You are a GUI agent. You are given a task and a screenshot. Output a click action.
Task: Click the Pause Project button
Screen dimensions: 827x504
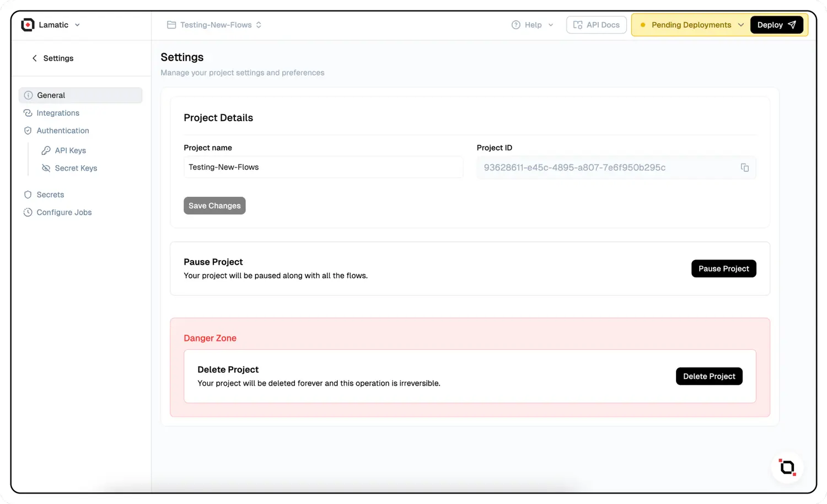pyautogui.click(x=723, y=269)
